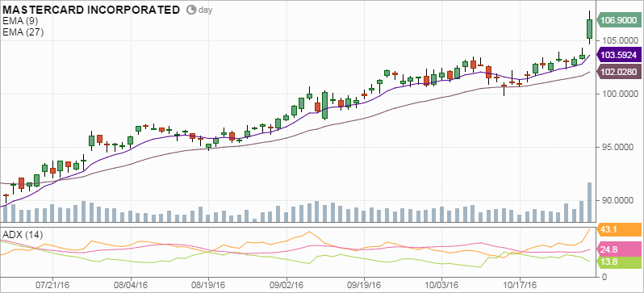Screen dimensions: 644x293
Task: Click the purple 103.5924 EMA value tag
Action: 618,55
